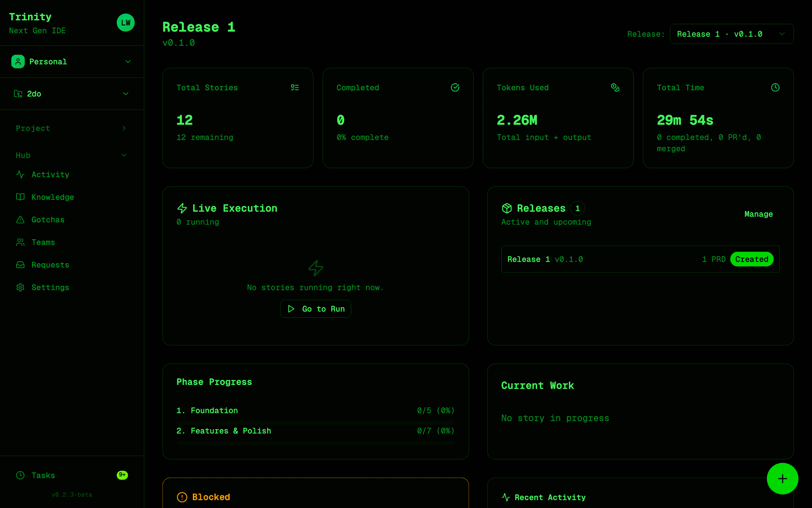Open the LW user avatar

tap(126, 23)
